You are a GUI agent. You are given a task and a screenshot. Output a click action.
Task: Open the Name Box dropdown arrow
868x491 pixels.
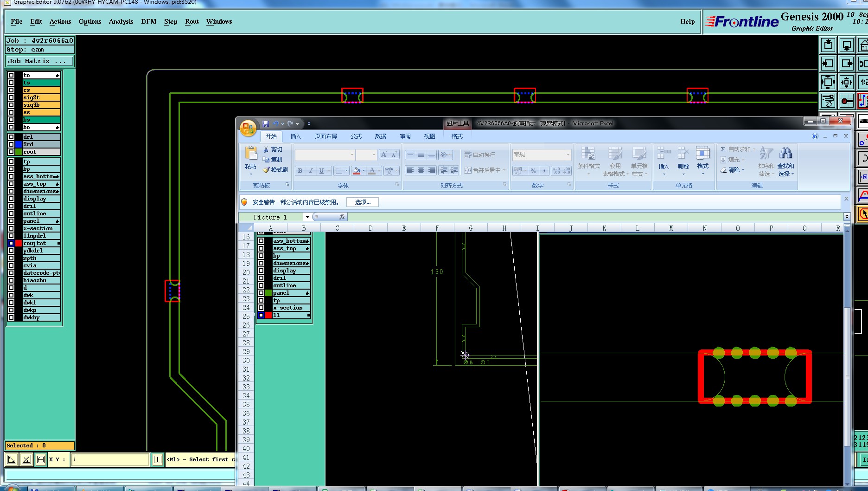click(x=307, y=217)
